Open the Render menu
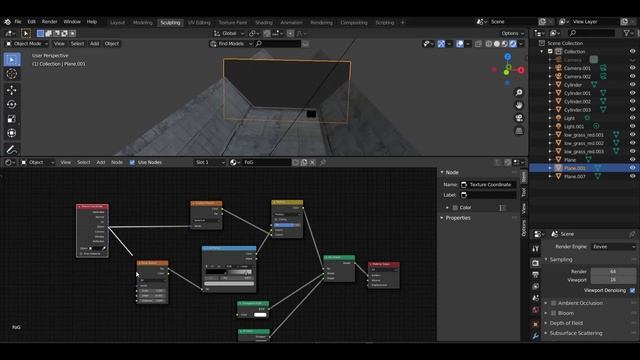640x360 pixels. 49,22
